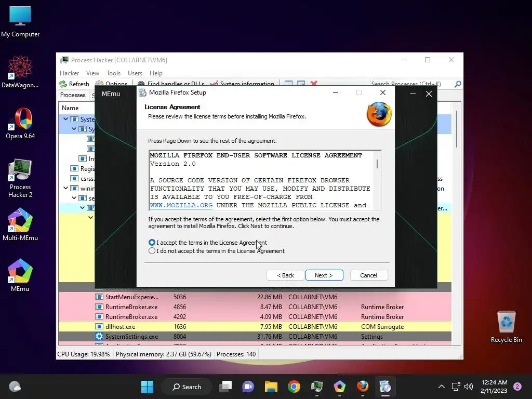The height and width of the screenshot is (399, 532).
Task: Click the < Back button in Firefox Setup
Action: tap(285, 275)
